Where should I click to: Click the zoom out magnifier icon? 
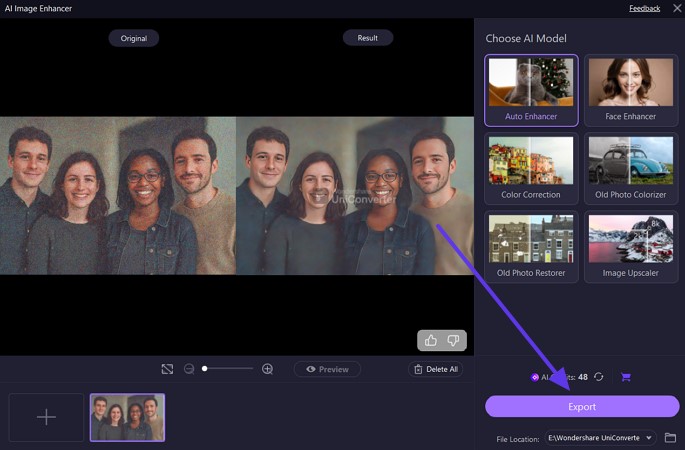coord(189,369)
